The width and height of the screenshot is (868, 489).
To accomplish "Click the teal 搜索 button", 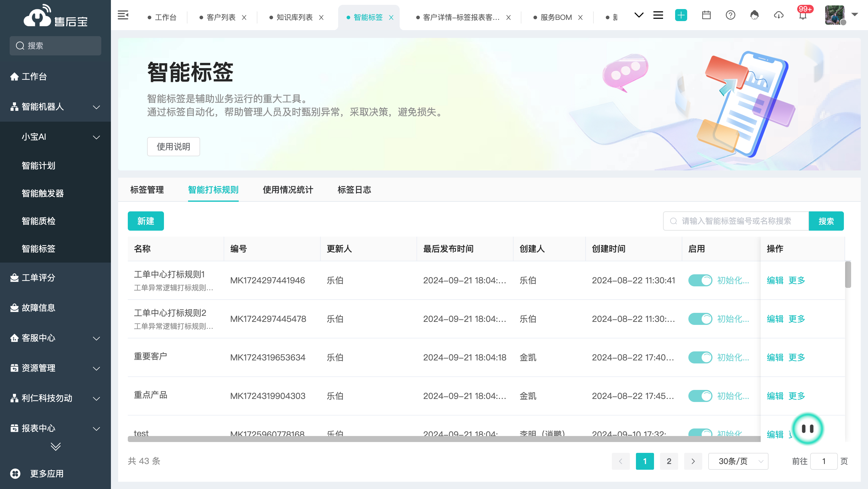I will [x=826, y=221].
